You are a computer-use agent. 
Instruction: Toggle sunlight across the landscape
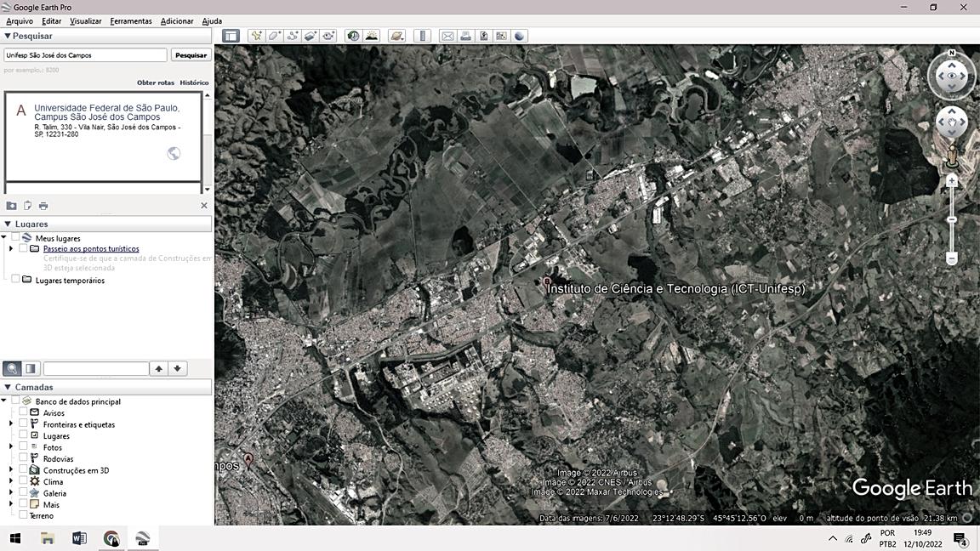coord(371,36)
